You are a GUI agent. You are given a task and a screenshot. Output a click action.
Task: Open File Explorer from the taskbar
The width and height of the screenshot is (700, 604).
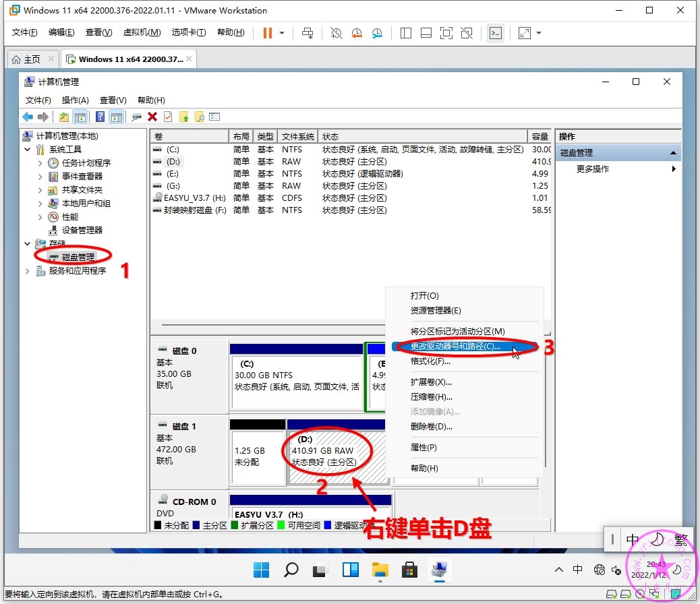(x=380, y=570)
